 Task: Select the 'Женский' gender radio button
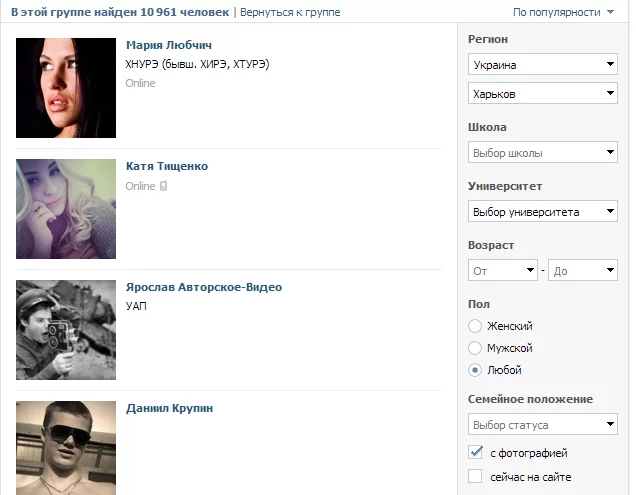point(475,326)
